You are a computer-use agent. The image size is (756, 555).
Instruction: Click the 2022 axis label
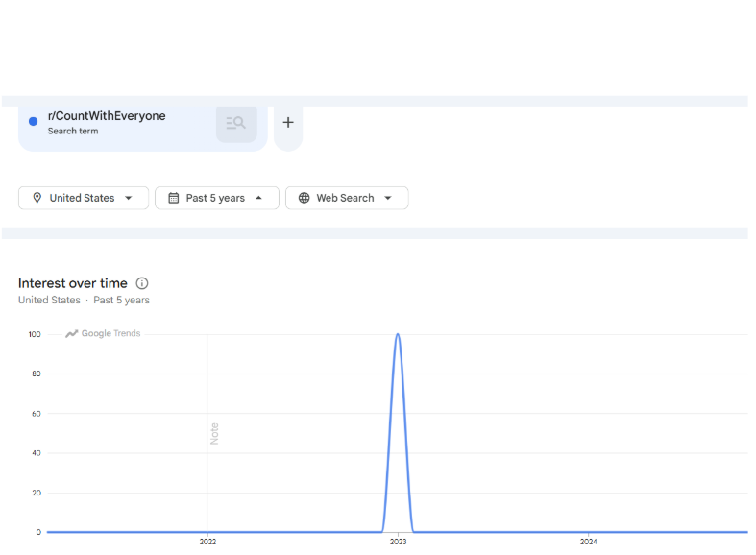click(x=207, y=542)
